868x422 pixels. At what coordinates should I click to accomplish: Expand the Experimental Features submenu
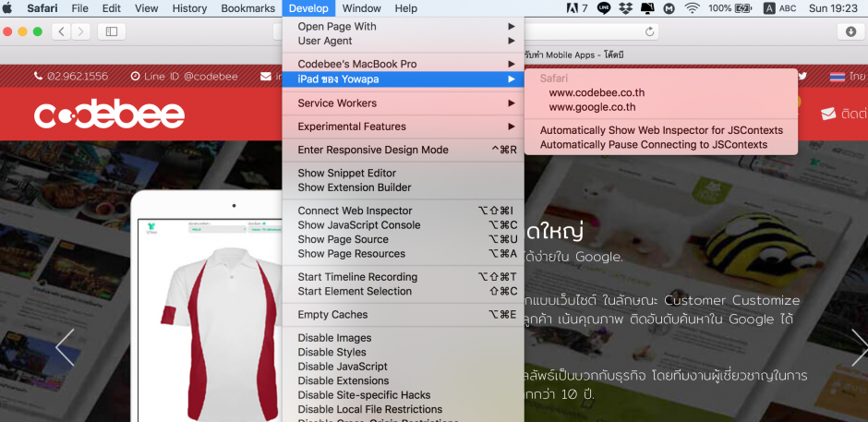[x=403, y=127]
